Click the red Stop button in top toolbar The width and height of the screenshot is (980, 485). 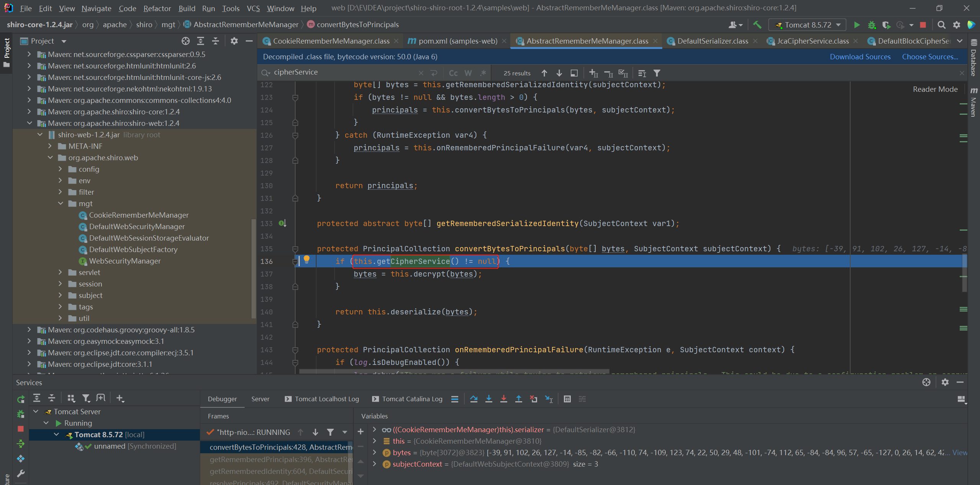(923, 25)
